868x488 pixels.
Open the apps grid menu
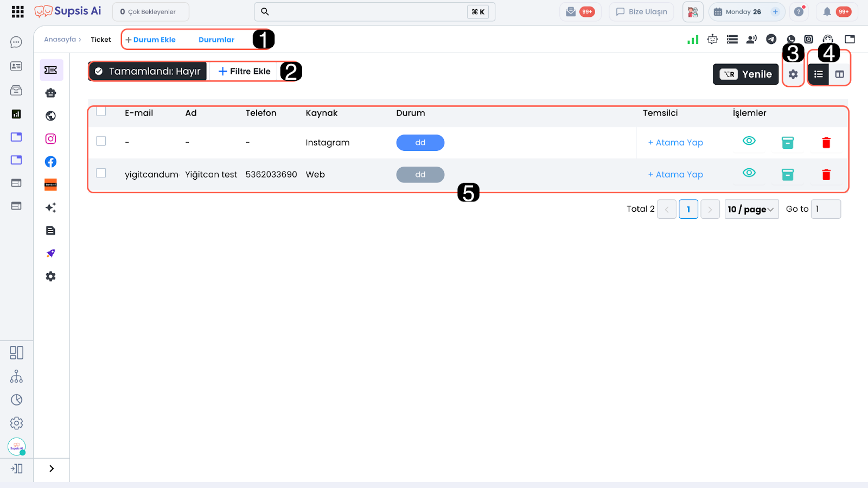[17, 11]
